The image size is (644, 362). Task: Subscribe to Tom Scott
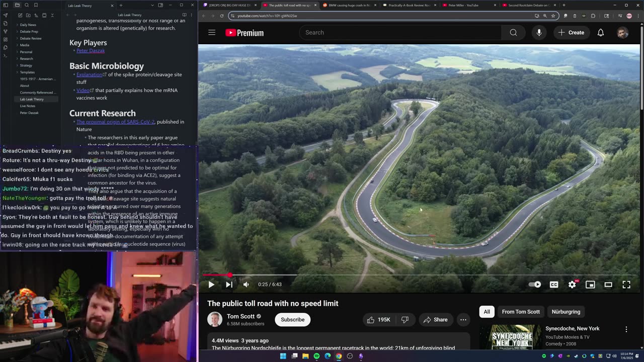(x=293, y=320)
